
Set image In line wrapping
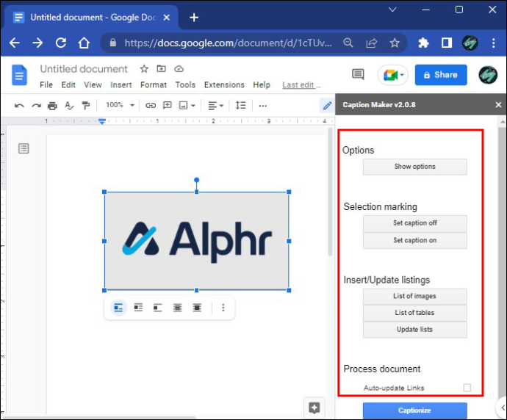tap(118, 308)
